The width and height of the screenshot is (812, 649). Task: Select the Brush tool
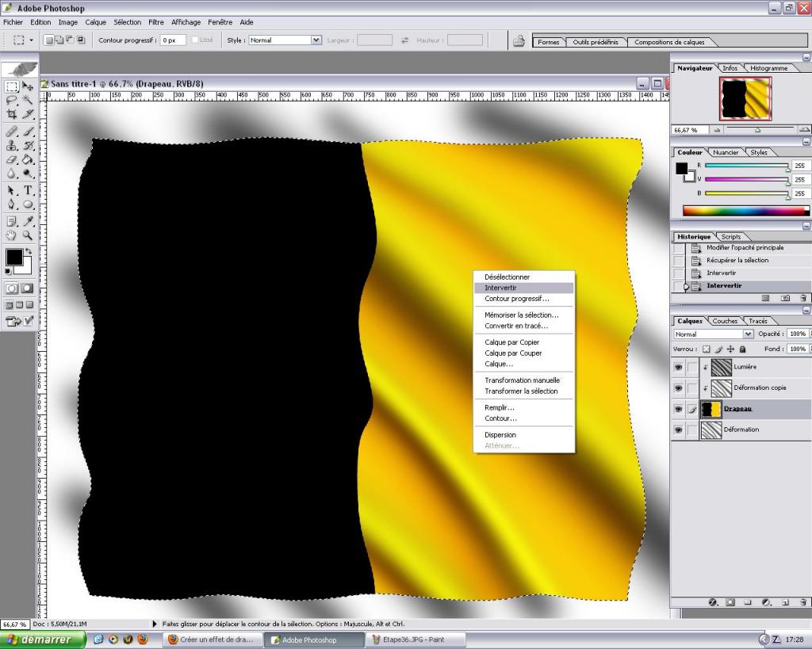tap(28, 132)
